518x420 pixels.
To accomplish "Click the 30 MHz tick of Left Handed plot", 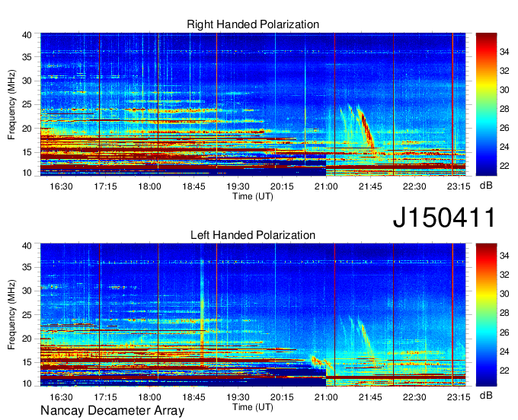I will click(x=27, y=291).
